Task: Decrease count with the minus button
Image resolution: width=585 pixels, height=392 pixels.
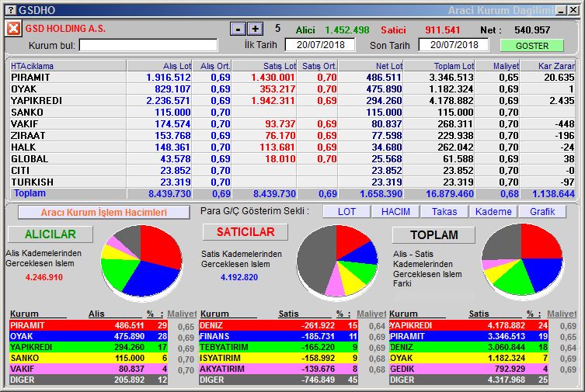Action: (238, 29)
